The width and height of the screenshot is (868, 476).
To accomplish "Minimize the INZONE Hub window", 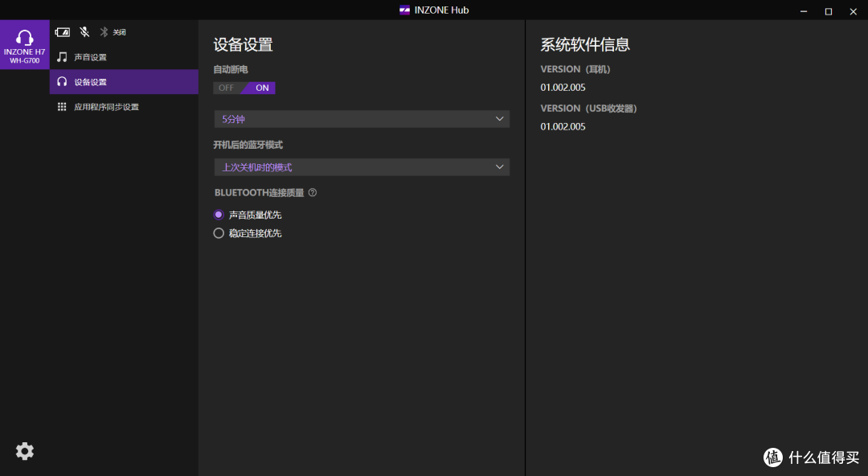I will pyautogui.click(x=803, y=11).
